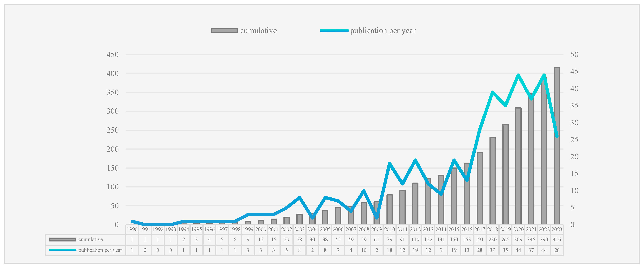Click table cell with cumulative value 230
This screenshot has width=644, height=268.
tap(492, 240)
